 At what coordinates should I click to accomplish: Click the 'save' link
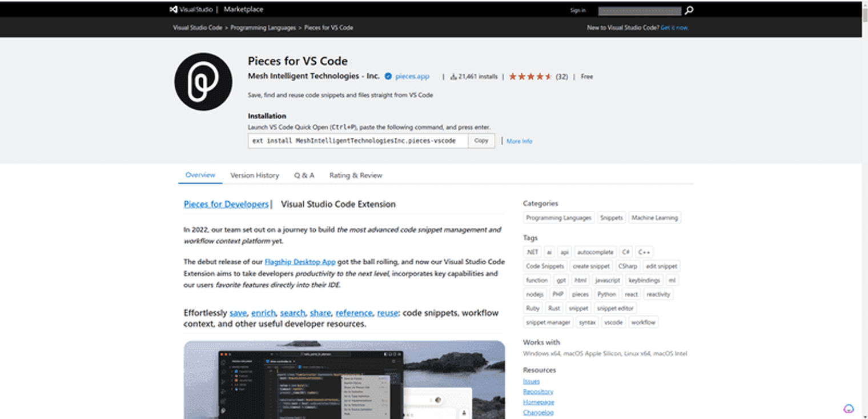point(238,313)
